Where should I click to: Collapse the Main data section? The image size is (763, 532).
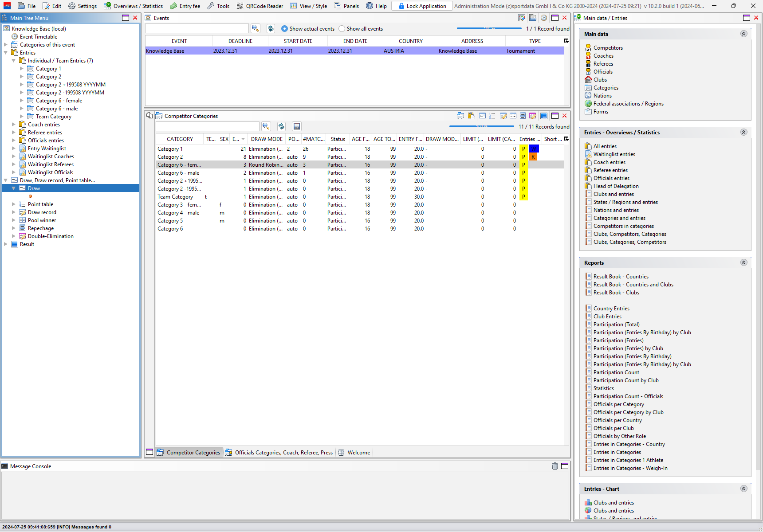pyautogui.click(x=744, y=34)
